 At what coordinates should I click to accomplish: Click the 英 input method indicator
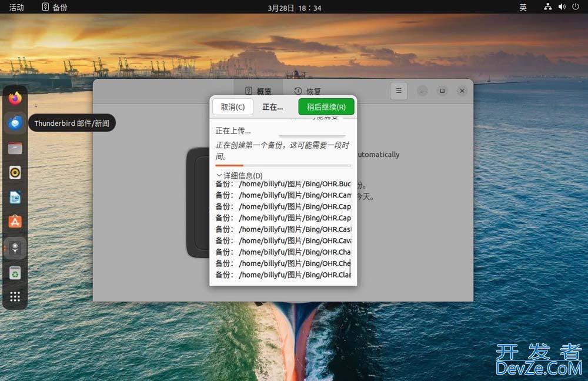(523, 7)
